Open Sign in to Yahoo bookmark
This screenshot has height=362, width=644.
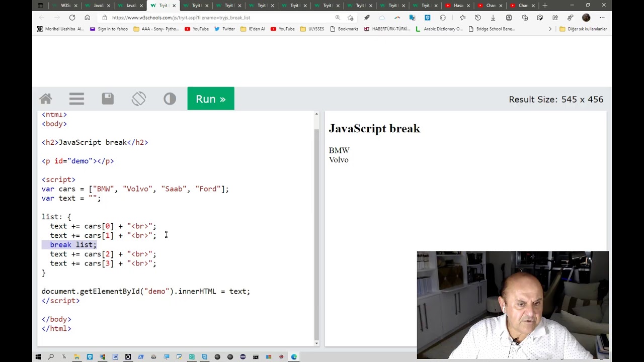(x=109, y=29)
